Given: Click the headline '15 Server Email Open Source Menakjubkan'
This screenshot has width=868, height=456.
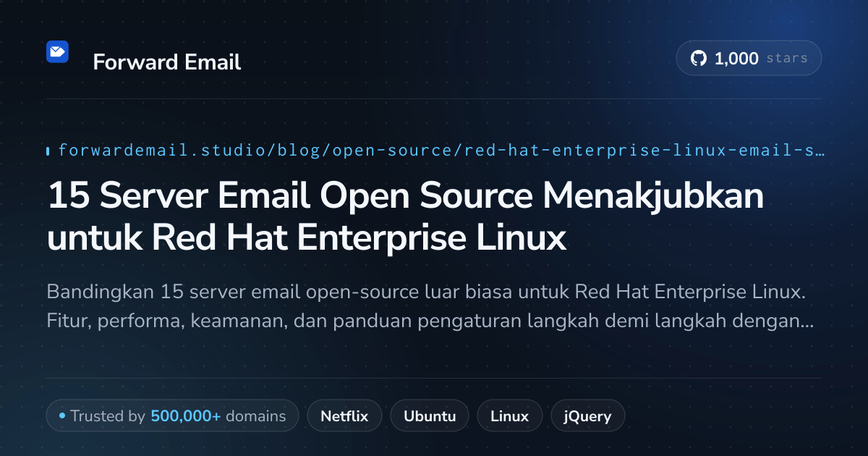Looking at the screenshot, I should [405, 197].
